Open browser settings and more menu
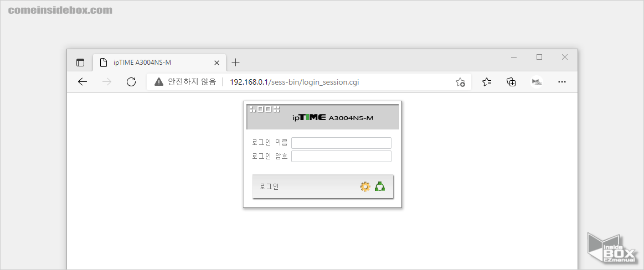The image size is (644, 270). click(x=562, y=82)
